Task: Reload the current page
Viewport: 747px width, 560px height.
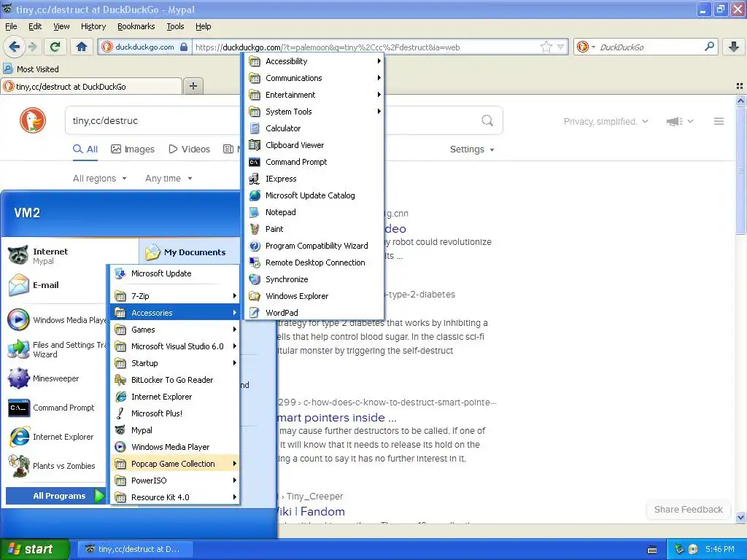Action: click(x=55, y=47)
